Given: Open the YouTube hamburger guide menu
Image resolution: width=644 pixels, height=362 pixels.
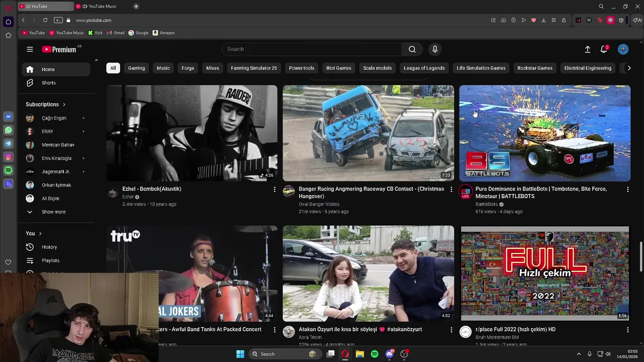Looking at the screenshot, I should (30, 49).
